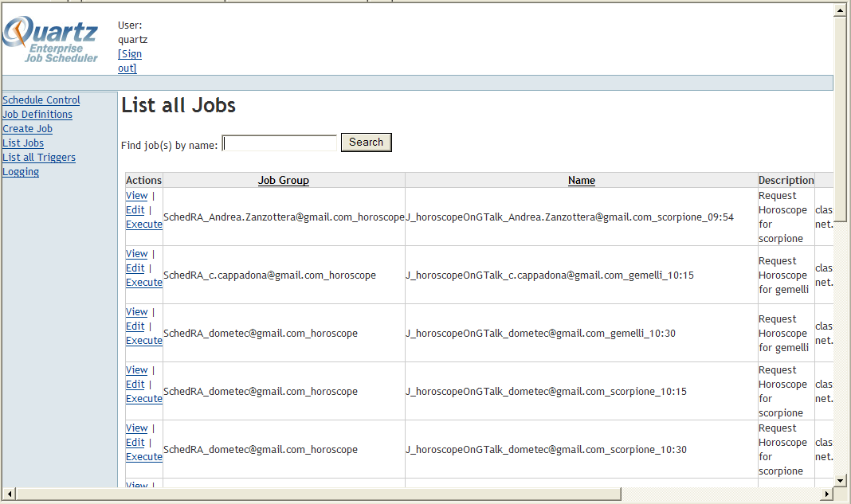This screenshot has width=851, height=504.
Task: Click the vertical scrollbar down arrow
Action: coord(840,481)
